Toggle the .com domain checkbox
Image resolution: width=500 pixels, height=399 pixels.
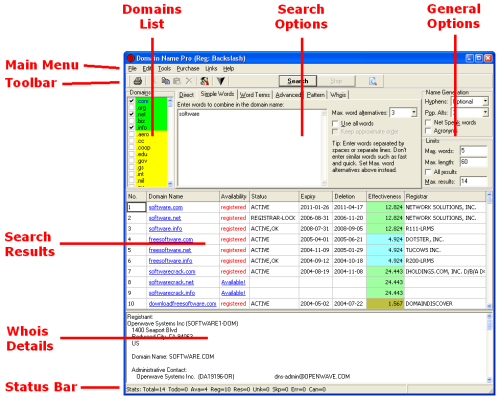[x=132, y=101]
